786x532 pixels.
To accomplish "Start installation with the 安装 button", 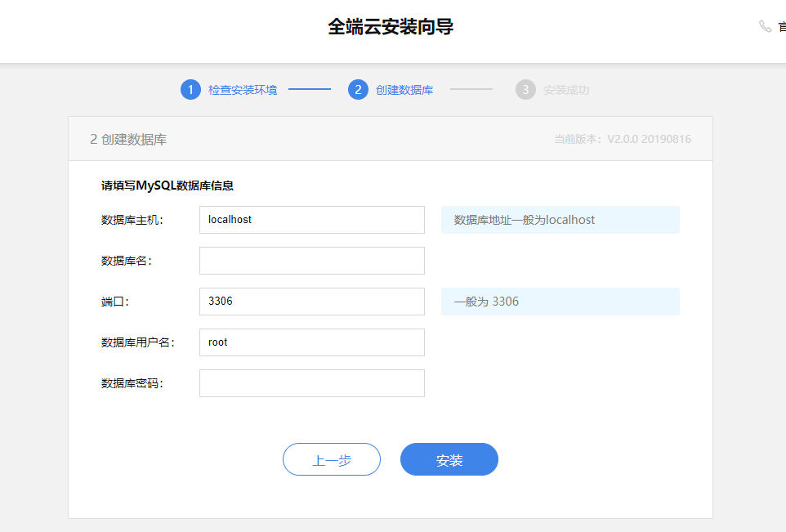I will click(449, 459).
